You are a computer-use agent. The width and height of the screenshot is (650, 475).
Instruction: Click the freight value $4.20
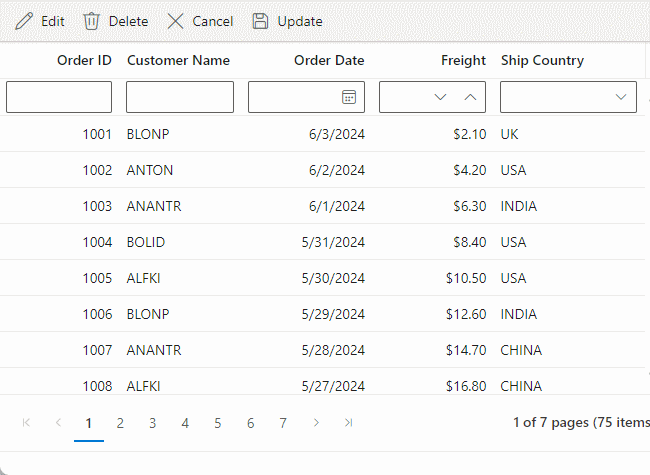tap(469, 170)
